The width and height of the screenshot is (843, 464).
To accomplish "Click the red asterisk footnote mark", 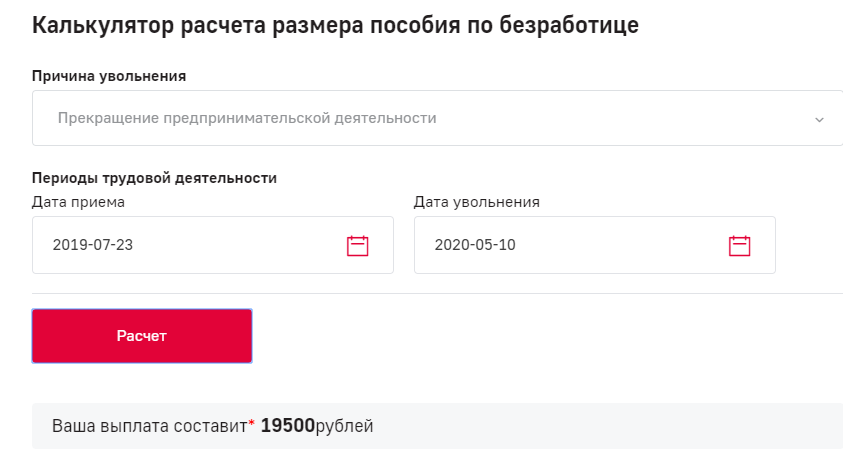I will [252, 423].
